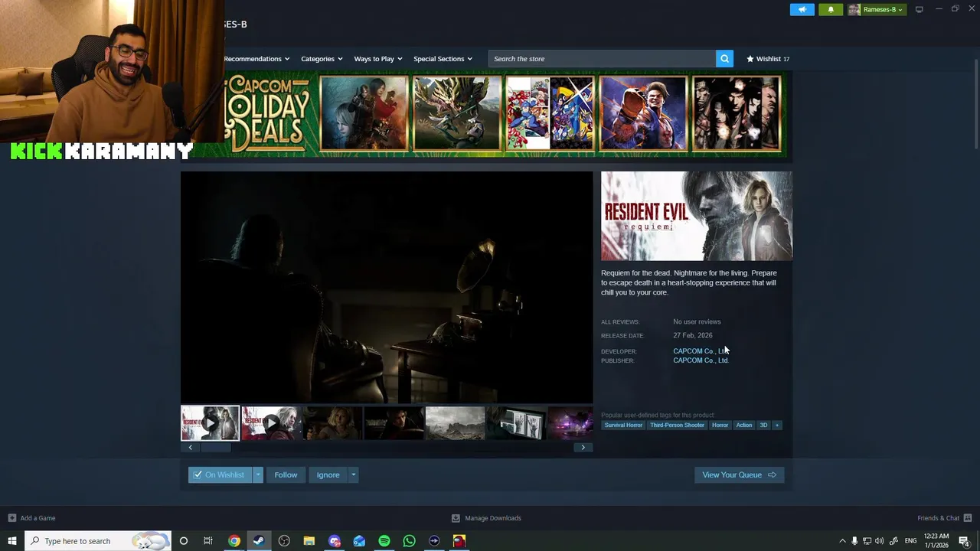The image size is (980, 551).
Task: Open Ways to Play menu
Action: (x=378, y=59)
